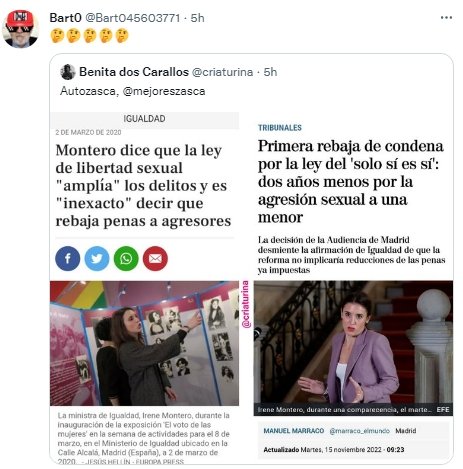
Task: Click the red email share icon
Action: pyautogui.click(x=155, y=258)
